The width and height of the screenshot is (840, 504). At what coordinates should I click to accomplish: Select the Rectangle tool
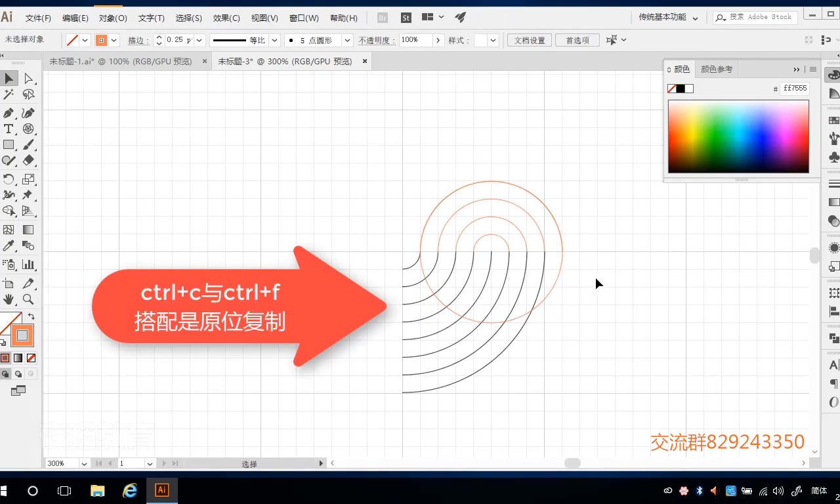tap(9, 146)
